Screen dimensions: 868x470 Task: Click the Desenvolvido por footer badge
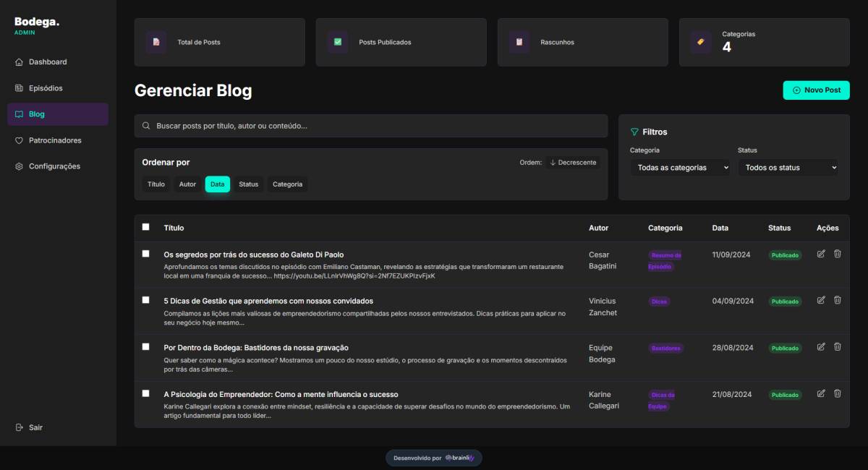434,458
